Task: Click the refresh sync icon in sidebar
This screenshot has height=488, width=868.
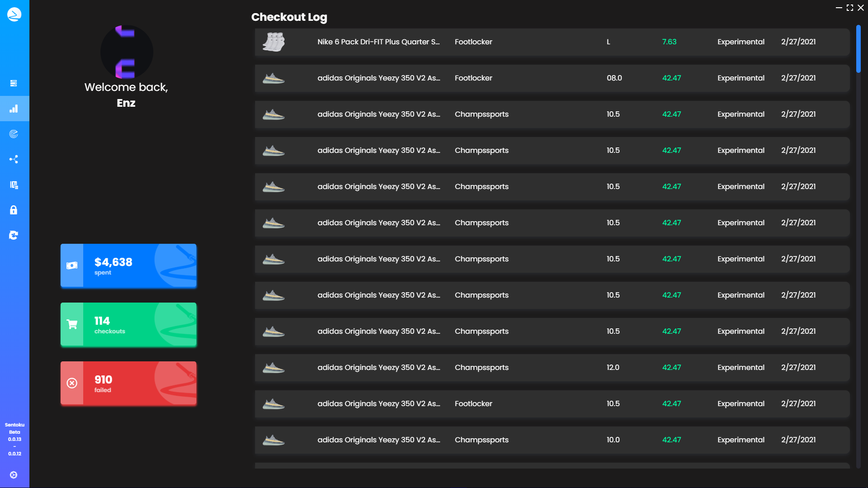Action: pyautogui.click(x=14, y=235)
